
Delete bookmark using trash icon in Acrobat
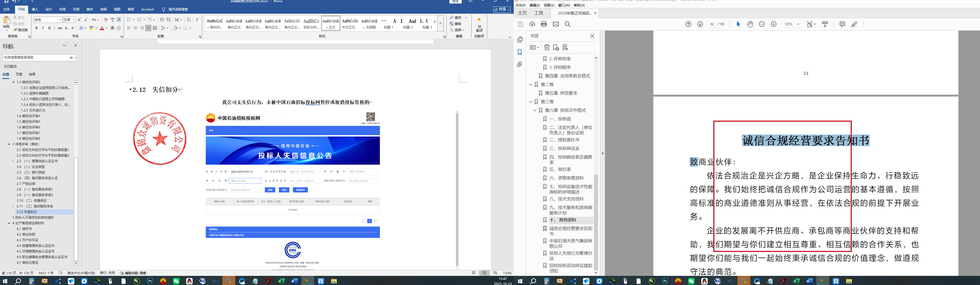click(x=547, y=48)
